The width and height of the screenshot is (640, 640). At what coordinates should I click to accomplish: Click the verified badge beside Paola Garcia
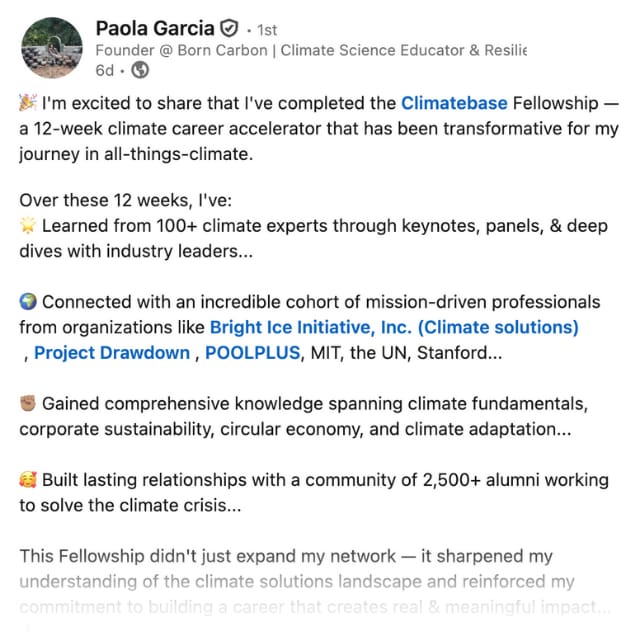pos(229,28)
